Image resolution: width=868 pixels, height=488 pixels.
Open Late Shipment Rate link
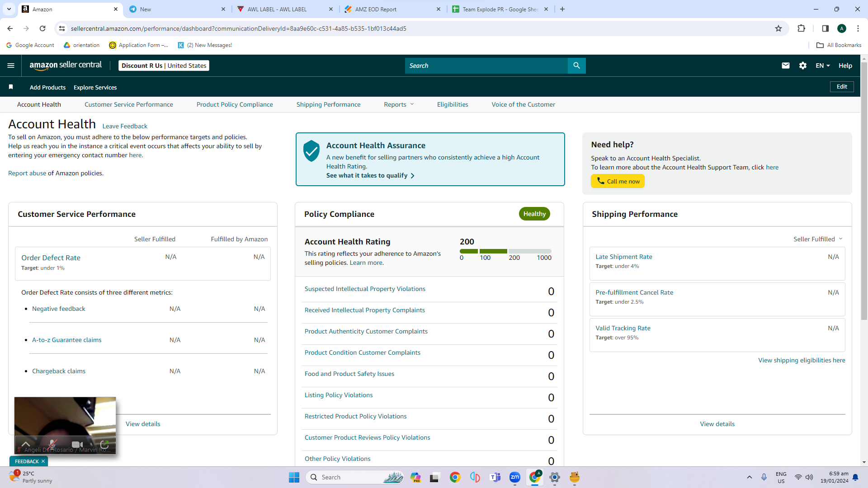coord(624,257)
